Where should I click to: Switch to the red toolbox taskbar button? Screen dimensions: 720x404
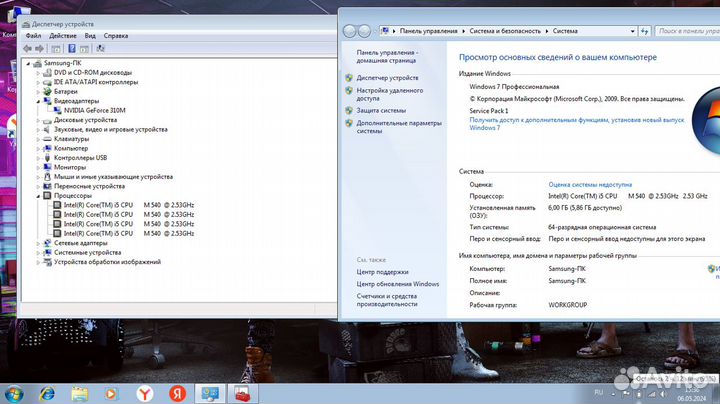pyautogui.click(x=242, y=394)
